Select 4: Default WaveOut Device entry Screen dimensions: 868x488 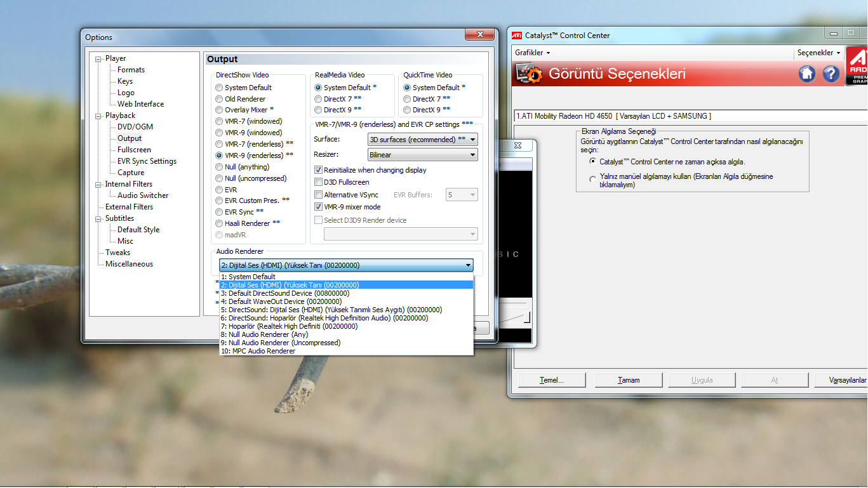pos(346,301)
